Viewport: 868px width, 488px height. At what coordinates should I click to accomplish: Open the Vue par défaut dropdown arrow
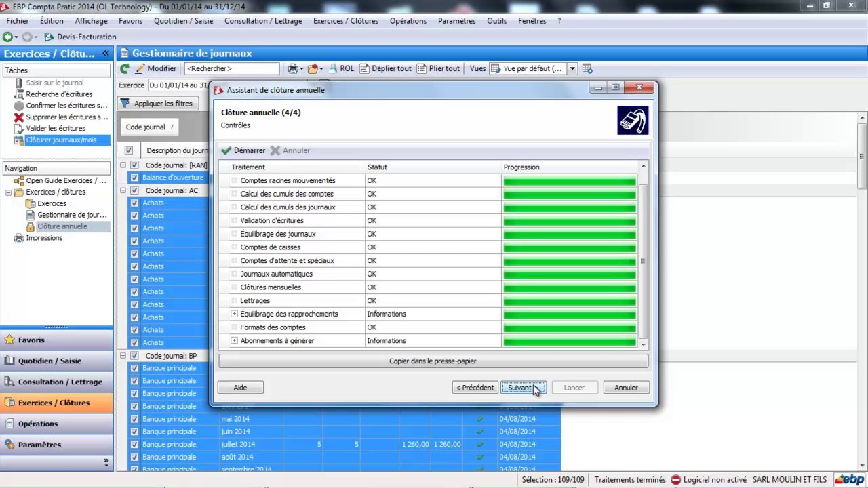click(x=572, y=68)
